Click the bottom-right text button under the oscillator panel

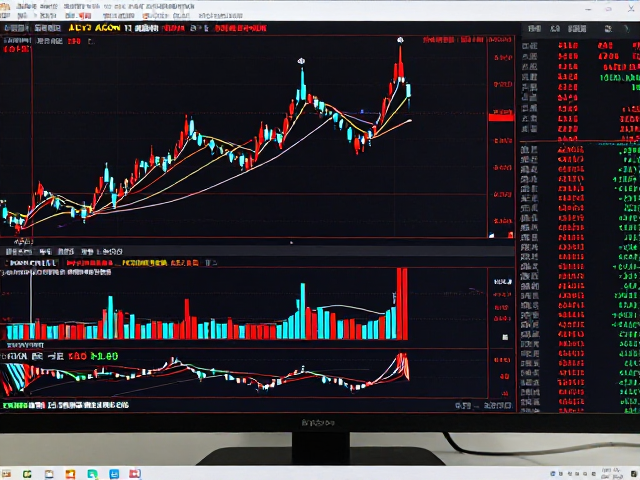coord(497,406)
